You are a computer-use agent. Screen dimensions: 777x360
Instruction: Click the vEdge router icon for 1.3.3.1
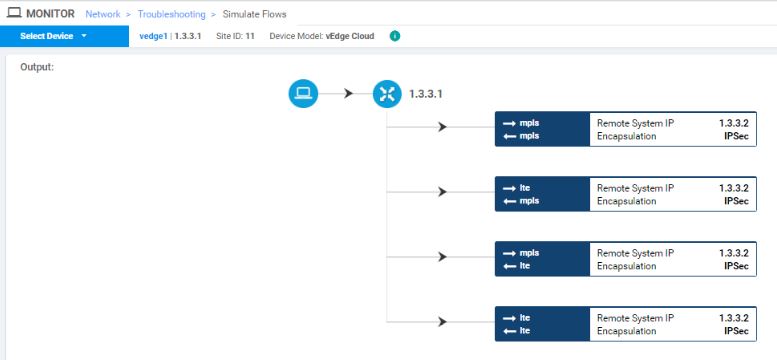coord(387,94)
